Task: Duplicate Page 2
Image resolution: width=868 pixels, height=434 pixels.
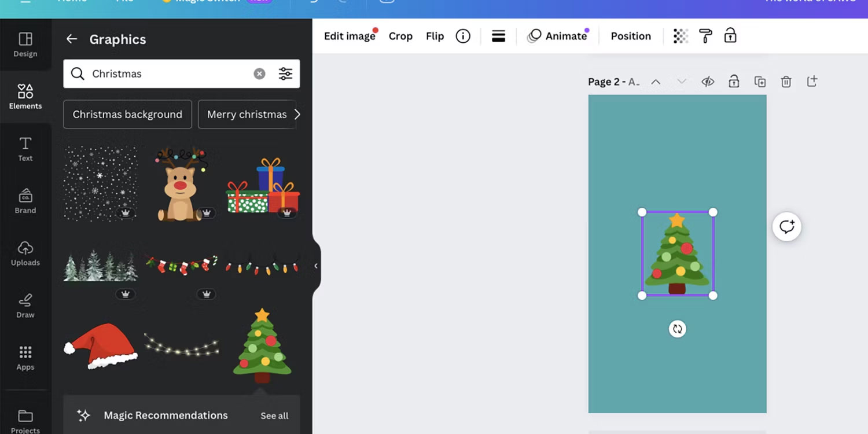Action: click(x=760, y=82)
